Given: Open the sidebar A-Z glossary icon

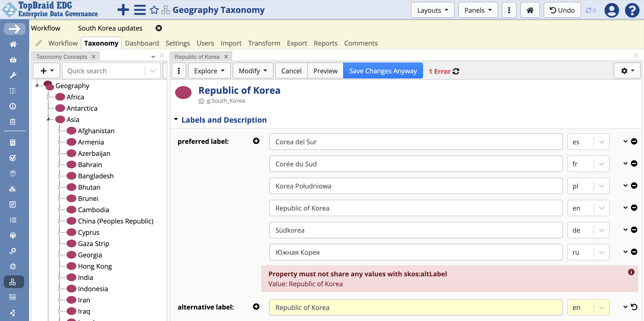Looking at the screenshot, I should tap(13, 142).
